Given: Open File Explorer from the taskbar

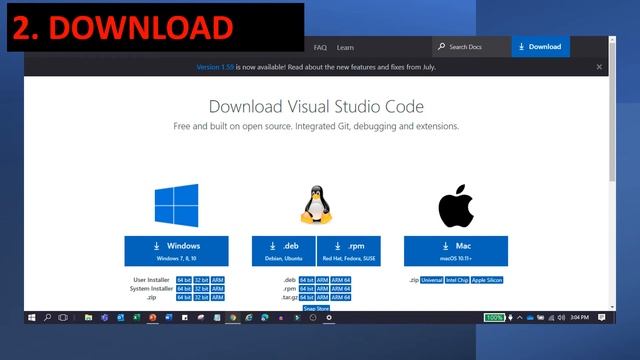Looking at the screenshot, I should point(88,318).
